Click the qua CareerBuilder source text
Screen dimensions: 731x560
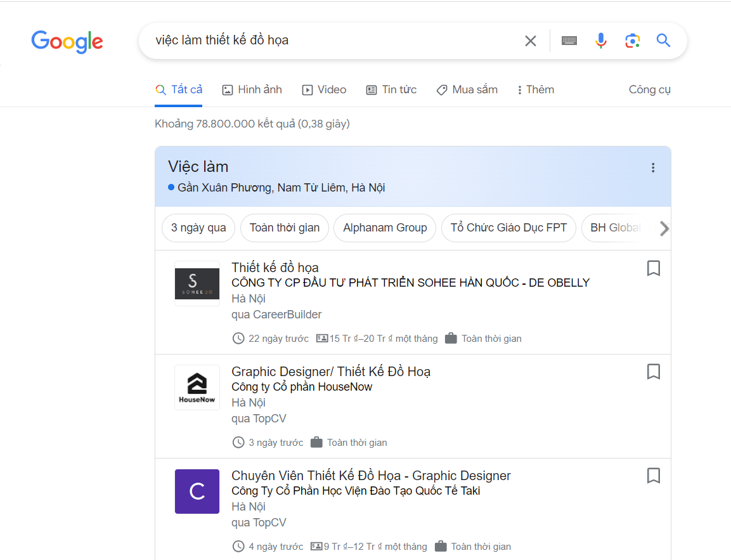coord(276,315)
